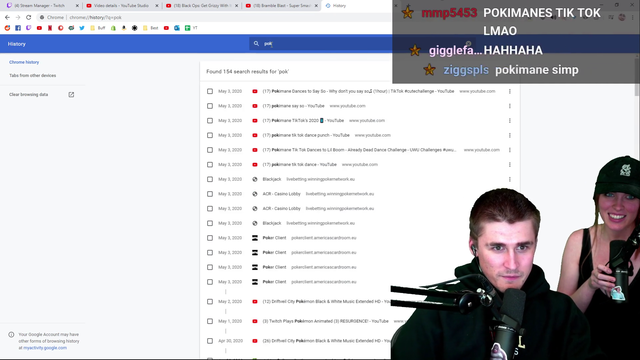Click 'Found 154 search results' text
This screenshot has height=360, width=640.
pyautogui.click(x=248, y=72)
